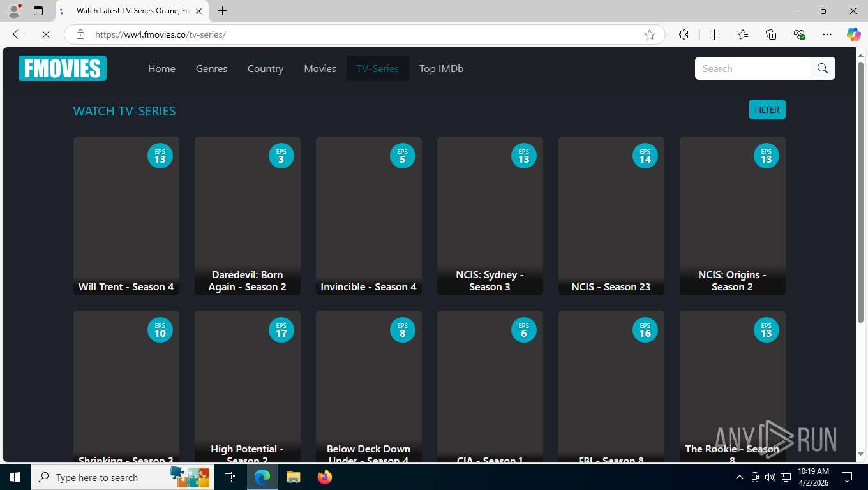Open Country menu
868x490 pixels.
click(x=266, y=68)
